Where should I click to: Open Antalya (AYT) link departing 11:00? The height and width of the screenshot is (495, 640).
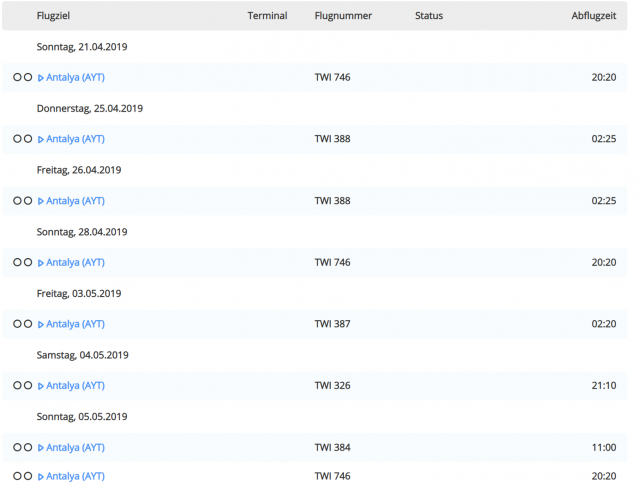75,448
